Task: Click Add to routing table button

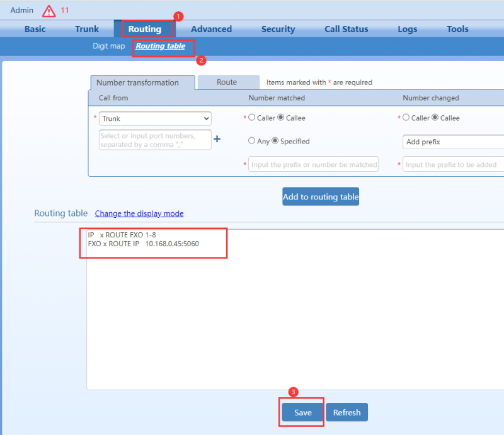Action: point(321,196)
